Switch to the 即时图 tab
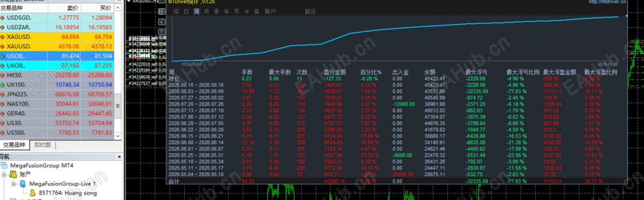The image size is (644, 200). pos(43,145)
